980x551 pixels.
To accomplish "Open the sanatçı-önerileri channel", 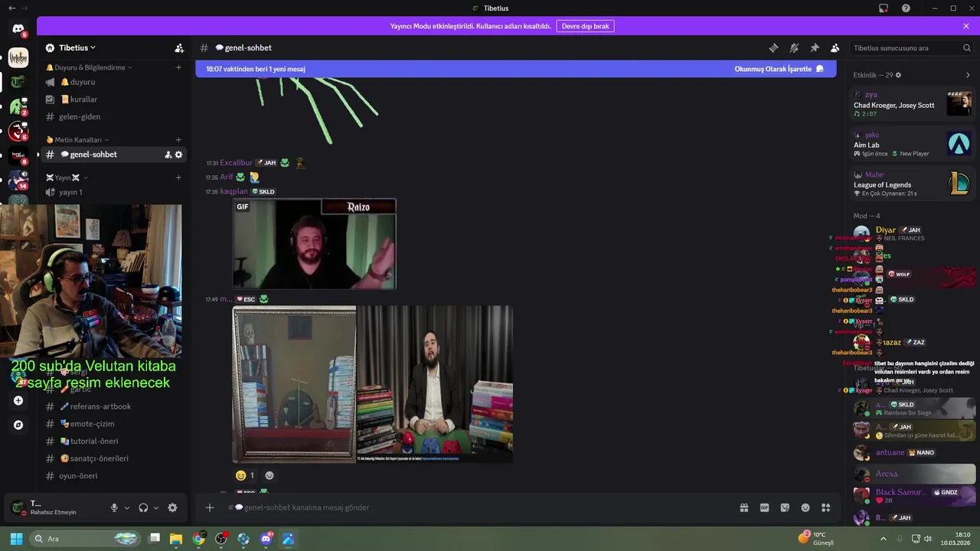I will (115, 458).
